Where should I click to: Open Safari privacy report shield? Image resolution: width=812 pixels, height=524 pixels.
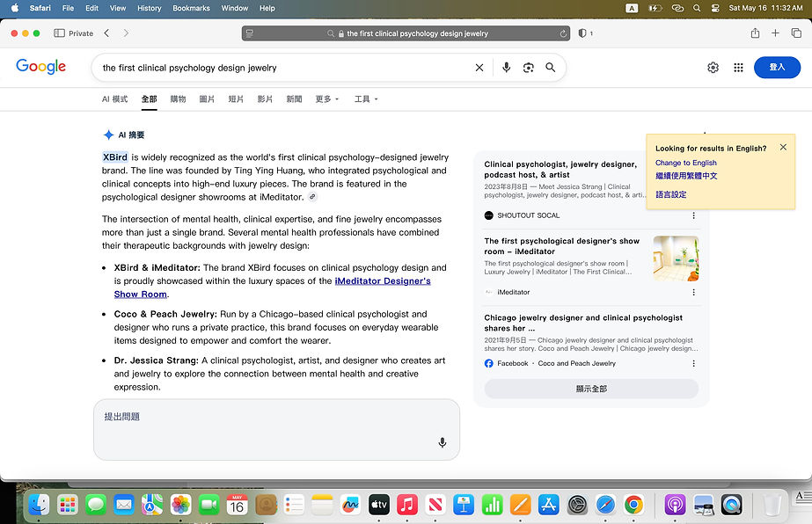[x=582, y=33]
